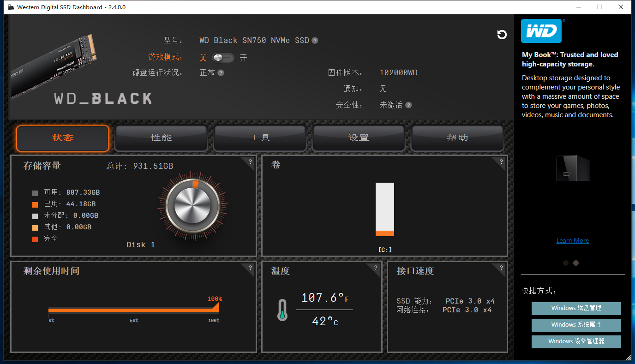Image resolution: width=635 pixels, height=364 pixels.
Task: Select the second carousel dot in sidebar
Action: pos(575,263)
